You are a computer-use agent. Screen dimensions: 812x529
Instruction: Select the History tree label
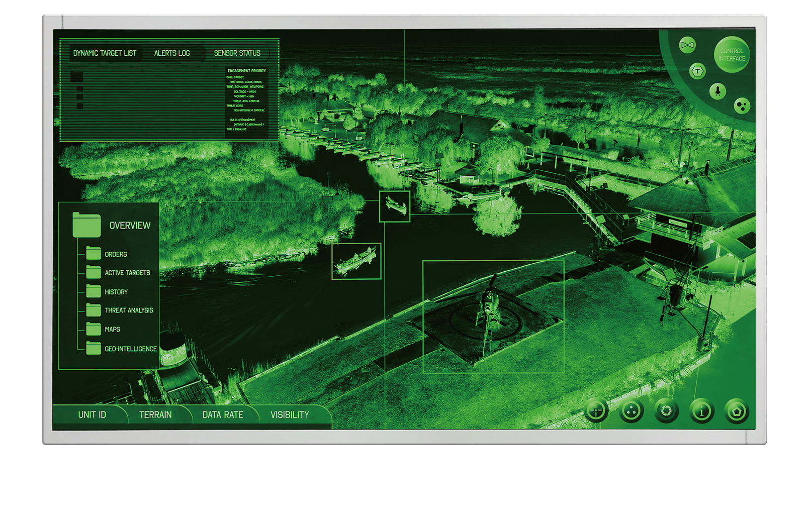(x=116, y=292)
